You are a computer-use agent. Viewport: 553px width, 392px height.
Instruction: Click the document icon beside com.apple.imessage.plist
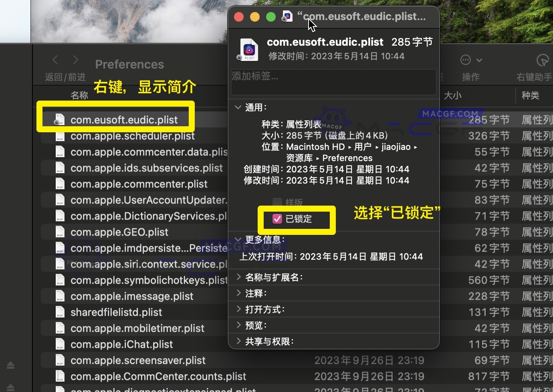pos(60,296)
